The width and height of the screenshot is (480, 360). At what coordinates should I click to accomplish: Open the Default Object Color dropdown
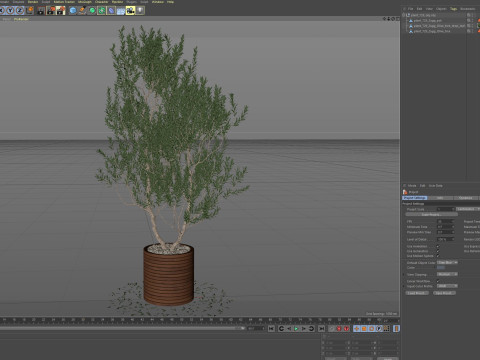pyautogui.click(x=447, y=263)
